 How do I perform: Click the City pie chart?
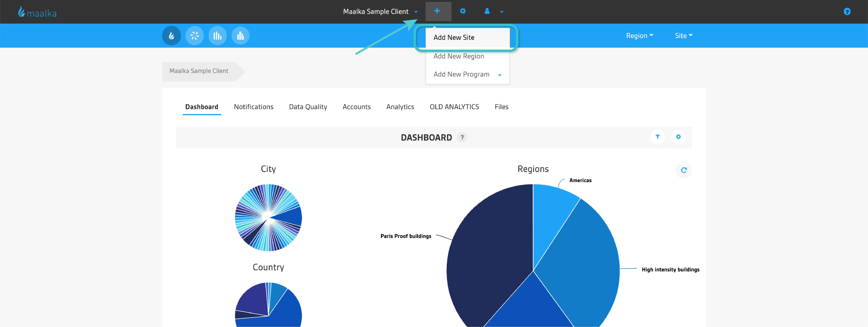click(x=268, y=217)
